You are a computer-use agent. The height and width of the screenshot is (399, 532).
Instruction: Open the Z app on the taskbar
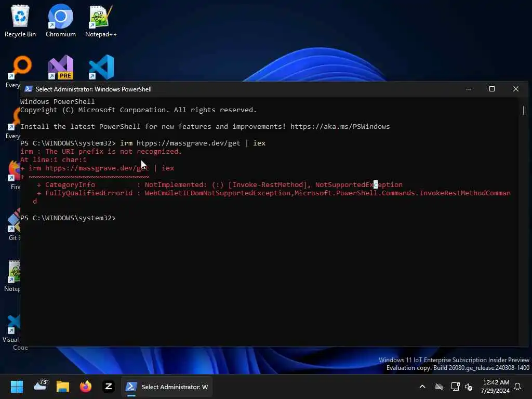(x=109, y=387)
